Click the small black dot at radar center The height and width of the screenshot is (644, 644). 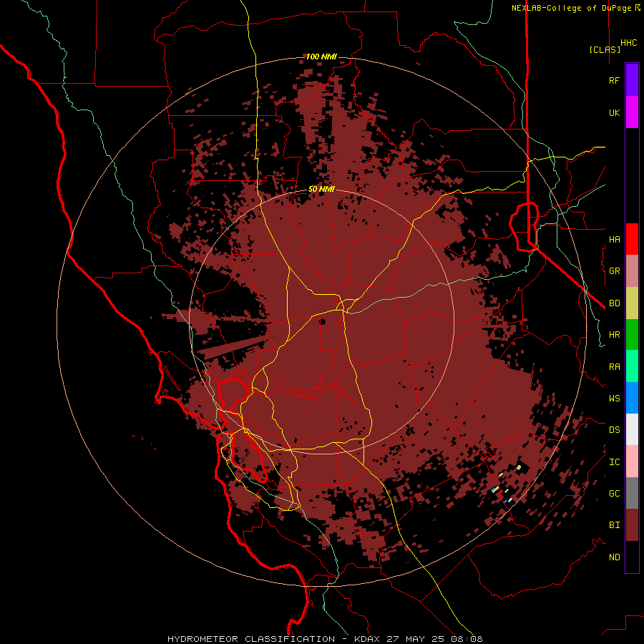[323, 321]
